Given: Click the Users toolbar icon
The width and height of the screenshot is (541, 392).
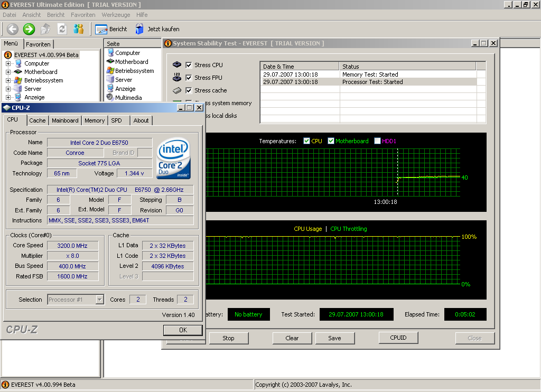Looking at the screenshot, I should click(x=79, y=29).
